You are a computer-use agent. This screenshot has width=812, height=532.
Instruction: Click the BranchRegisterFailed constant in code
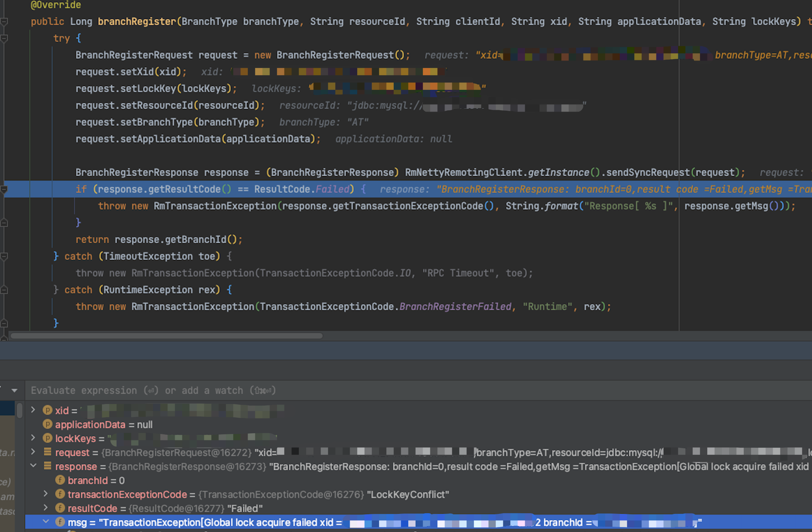[x=455, y=307]
